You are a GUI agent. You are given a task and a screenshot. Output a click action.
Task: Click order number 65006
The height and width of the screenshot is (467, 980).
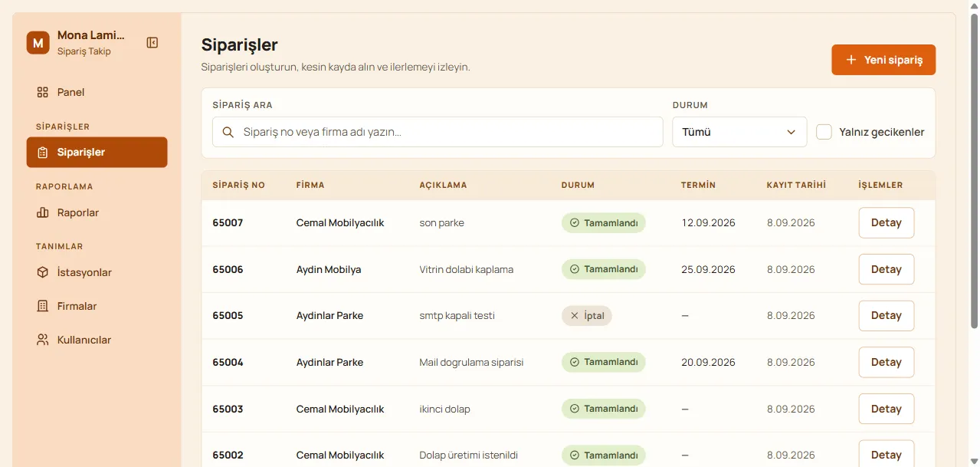(228, 269)
